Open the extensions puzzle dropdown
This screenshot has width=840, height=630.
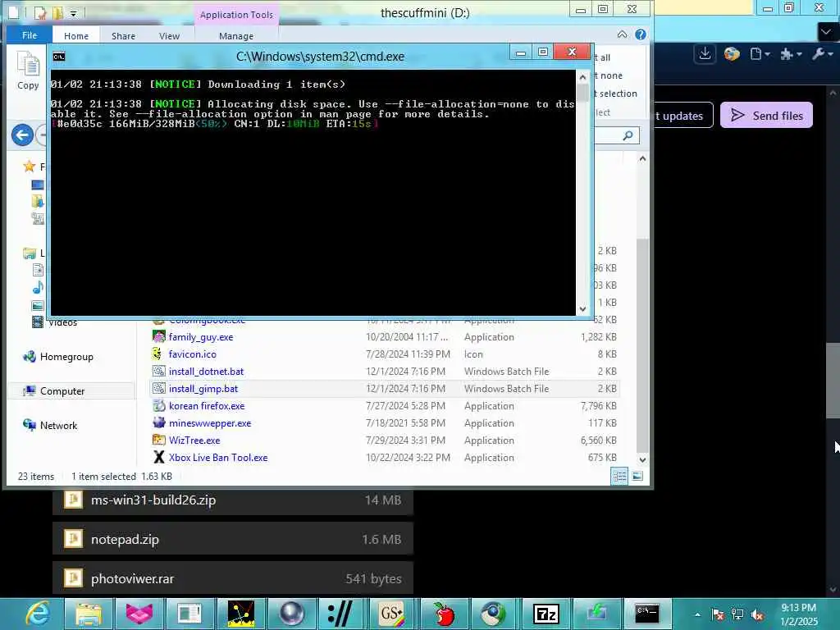click(x=791, y=53)
